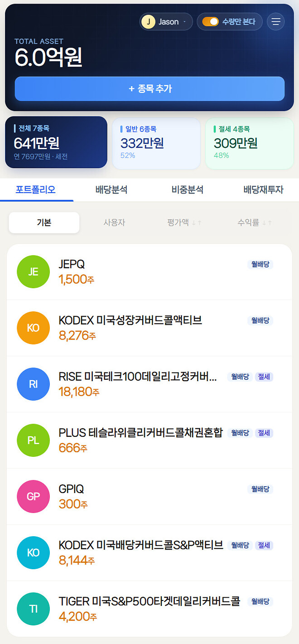Click the TIGER 미국S&P500 ticker icon
The height and width of the screenshot is (644, 299).
pos(33,609)
